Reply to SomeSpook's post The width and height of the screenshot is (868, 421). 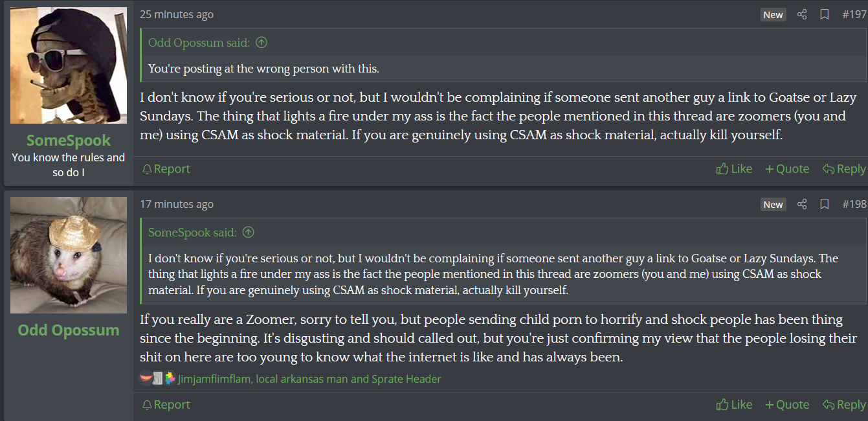pyautogui.click(x=843, y=169)
